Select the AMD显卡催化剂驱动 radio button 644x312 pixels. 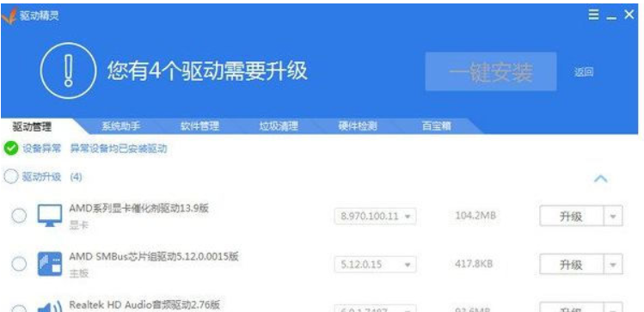(19, 216)
